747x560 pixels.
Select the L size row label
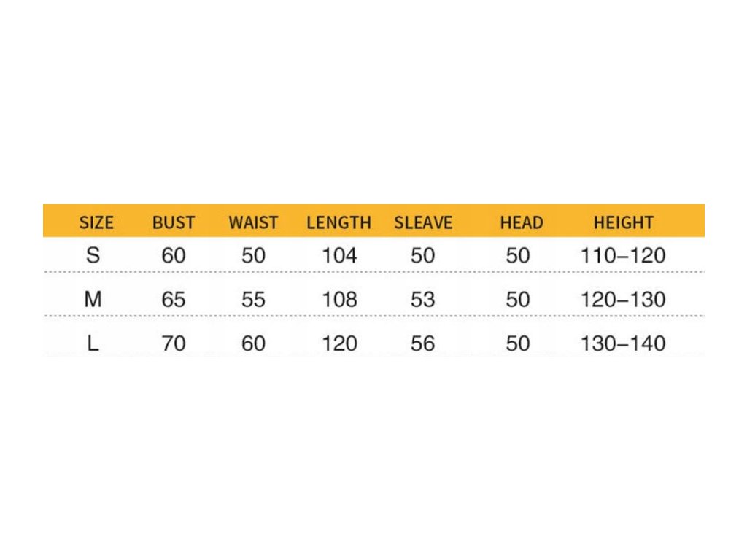93,343
